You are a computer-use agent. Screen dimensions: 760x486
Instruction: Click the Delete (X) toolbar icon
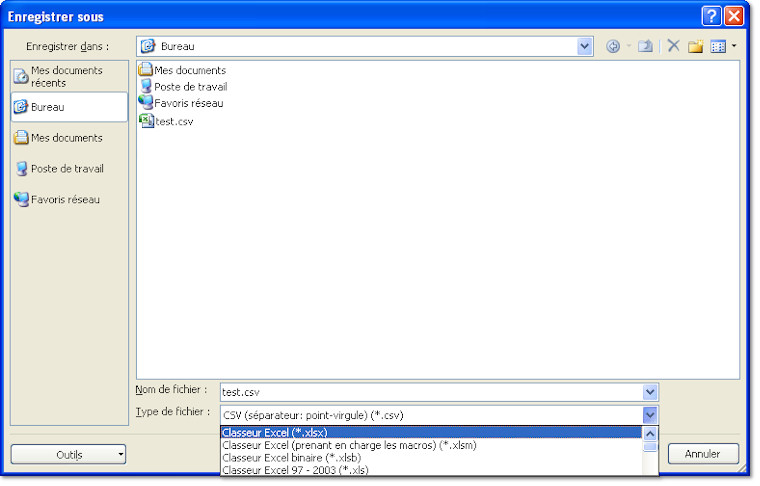[673, 46]
